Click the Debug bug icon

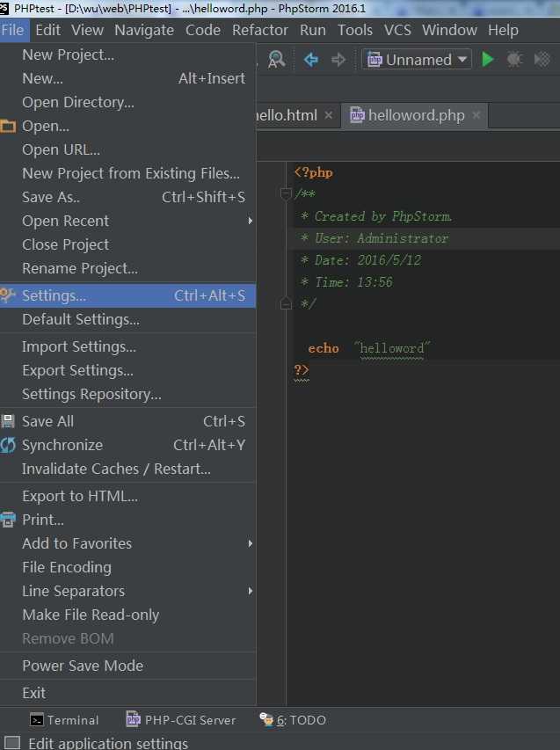click(x=514, y=59)
